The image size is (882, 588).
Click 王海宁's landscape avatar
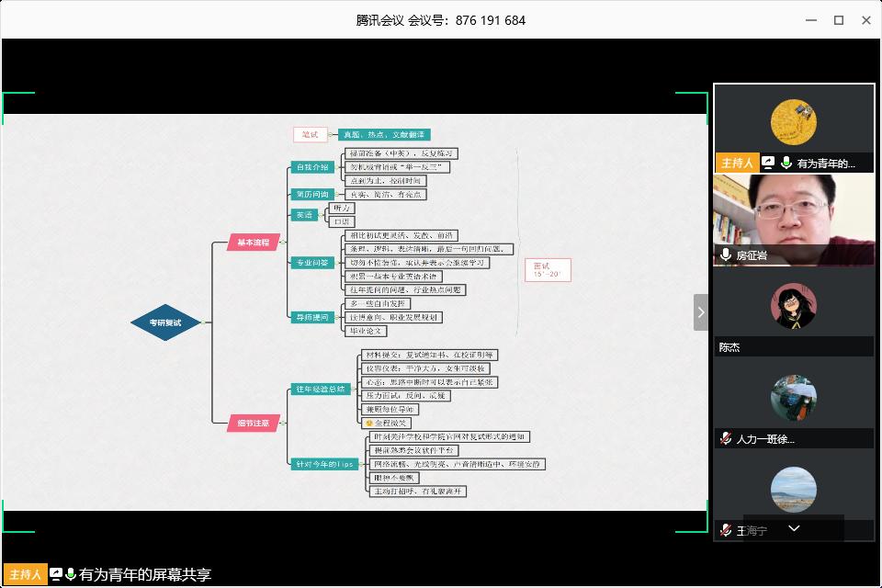click(x=793, y=490)
